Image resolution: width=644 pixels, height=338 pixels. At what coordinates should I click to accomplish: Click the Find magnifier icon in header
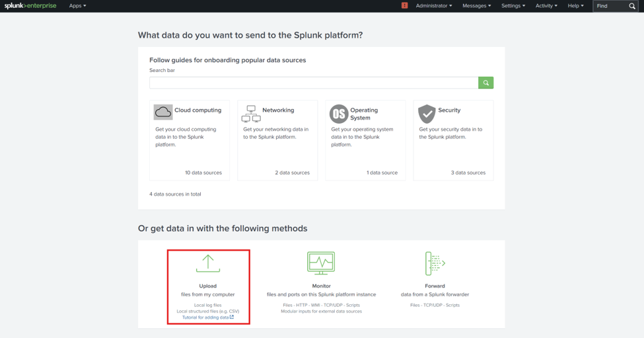(x=632, y=6)
